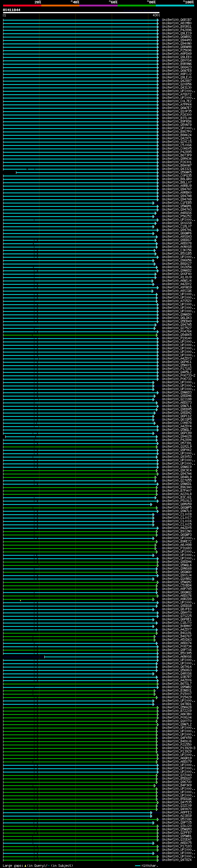
Task: Select hit UniRef100_Q43321
Action: pyautogui.click(x=176, y=169)
